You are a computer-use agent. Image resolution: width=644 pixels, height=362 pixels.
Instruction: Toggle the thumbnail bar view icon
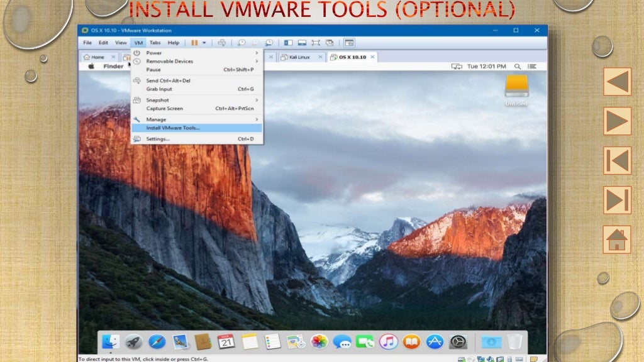click(302, 43)
